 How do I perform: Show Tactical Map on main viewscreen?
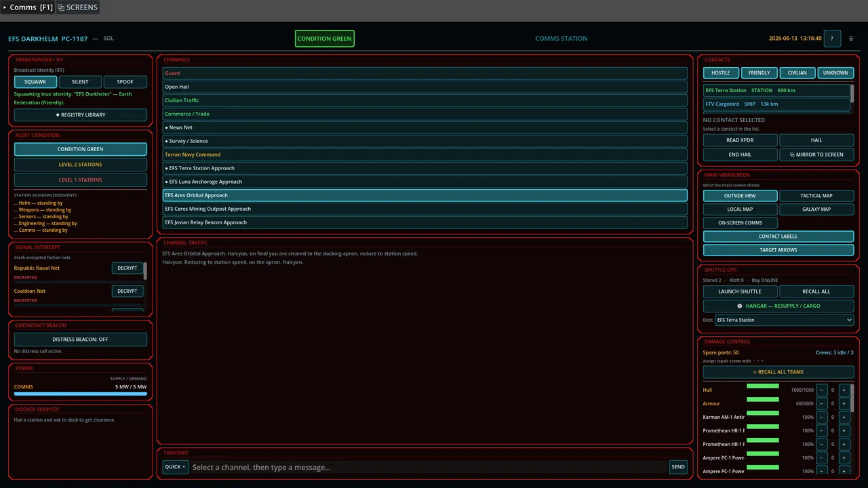[x=816, y=196]
